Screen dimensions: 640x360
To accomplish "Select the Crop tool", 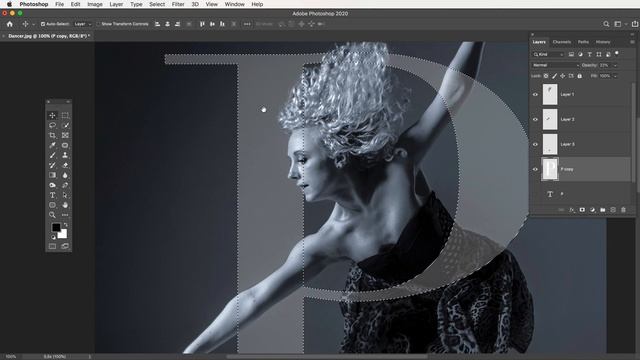I will [x=52, y=135].
